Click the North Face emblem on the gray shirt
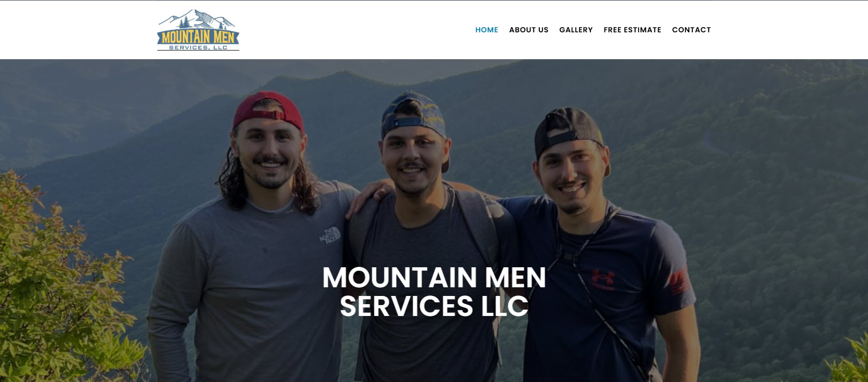 [330, 235]
